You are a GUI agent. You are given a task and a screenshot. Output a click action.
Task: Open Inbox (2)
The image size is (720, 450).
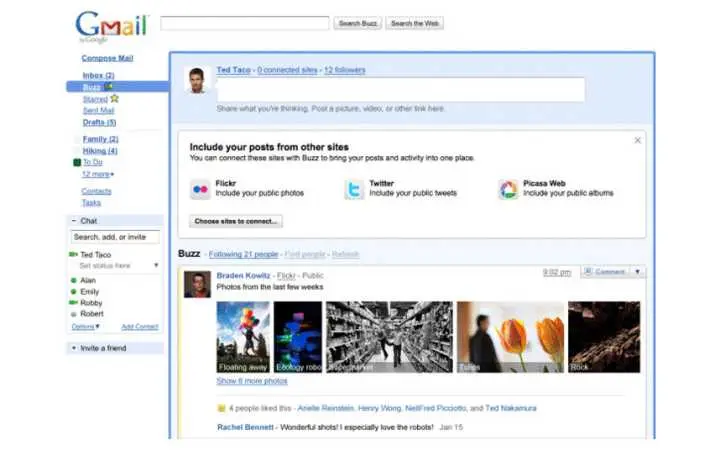pos(98,75)
